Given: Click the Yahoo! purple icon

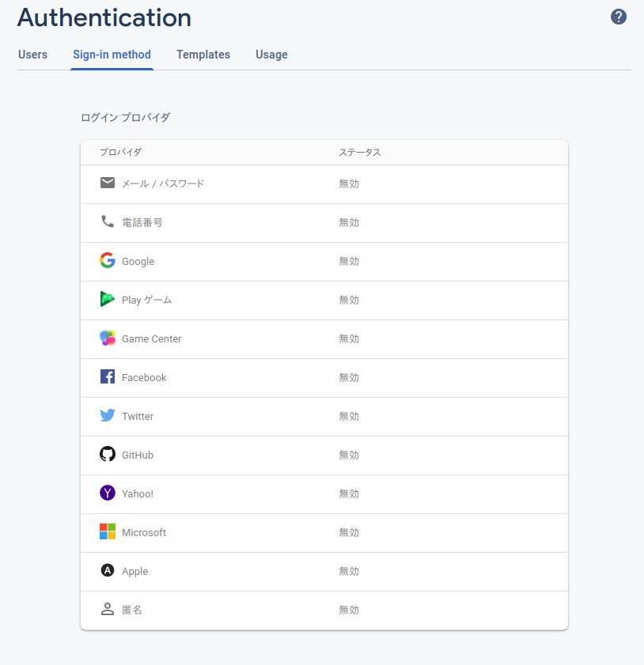Looking at the screenshot, I should (x=108, y=493).
